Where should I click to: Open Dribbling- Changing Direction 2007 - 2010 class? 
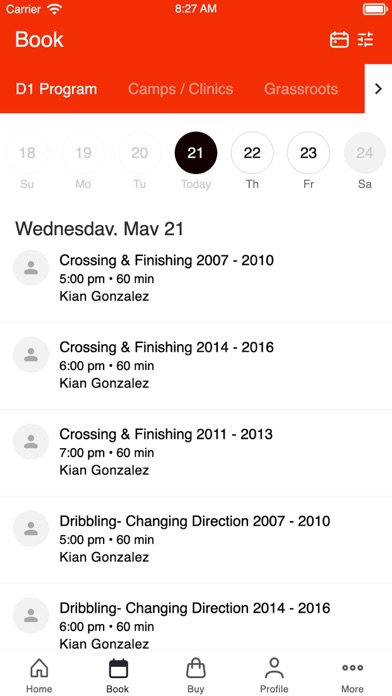click(x=196, y=540)
